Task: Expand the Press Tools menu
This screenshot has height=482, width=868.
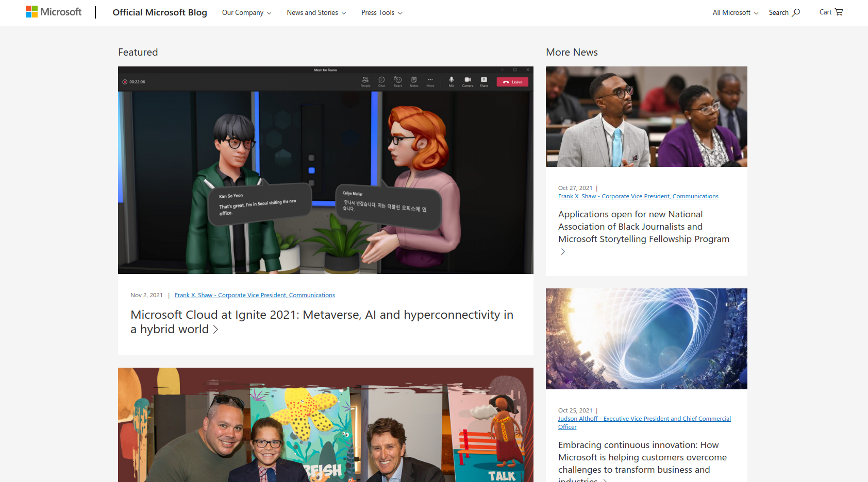Action: pyautogui.click(x=381, y=12)
